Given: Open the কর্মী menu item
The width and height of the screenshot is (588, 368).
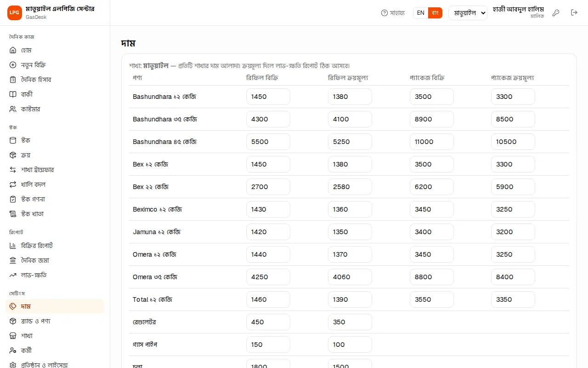Looking at the screenshot, I should point(55,351).
